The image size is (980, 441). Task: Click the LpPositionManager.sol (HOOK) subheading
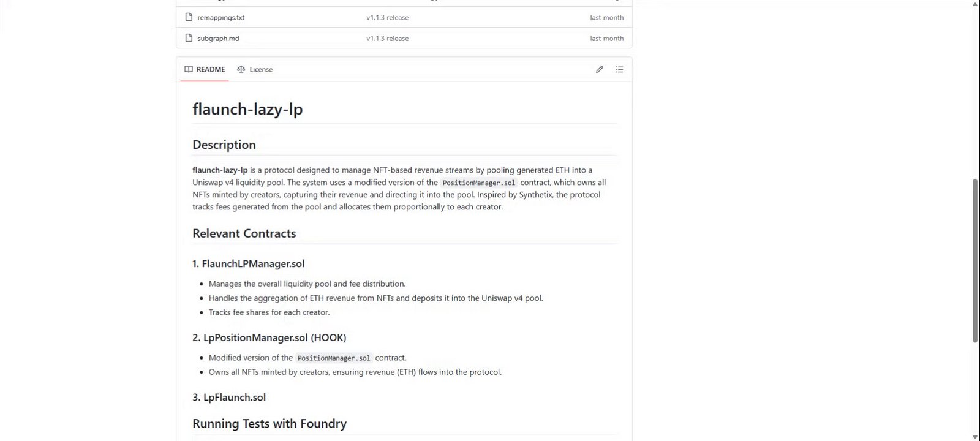coord(269,337)
